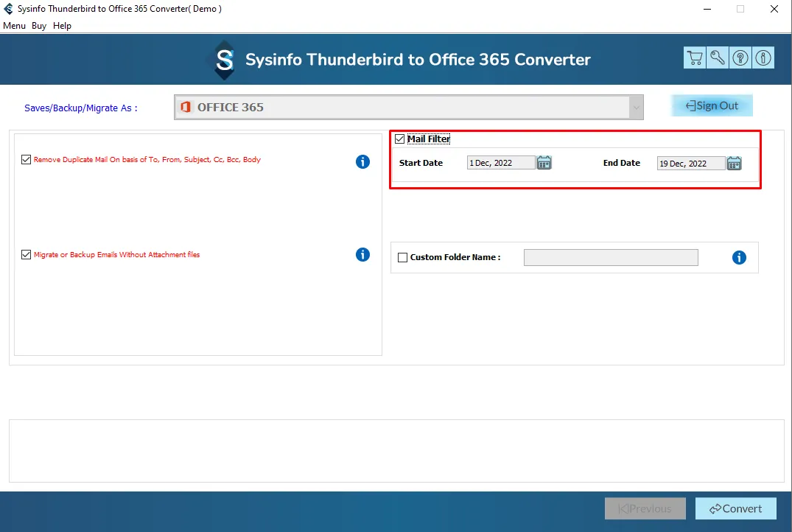Open the Buy menu

[x=39, y=26]
